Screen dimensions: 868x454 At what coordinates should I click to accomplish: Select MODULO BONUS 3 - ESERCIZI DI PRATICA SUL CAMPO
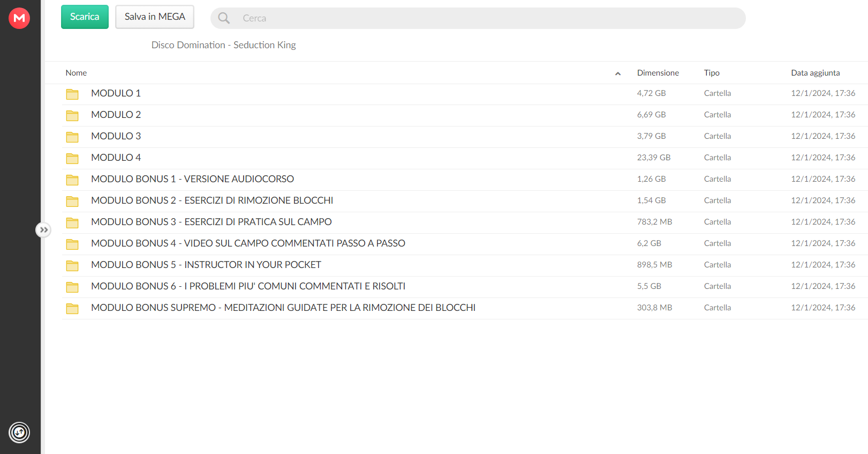212,222
